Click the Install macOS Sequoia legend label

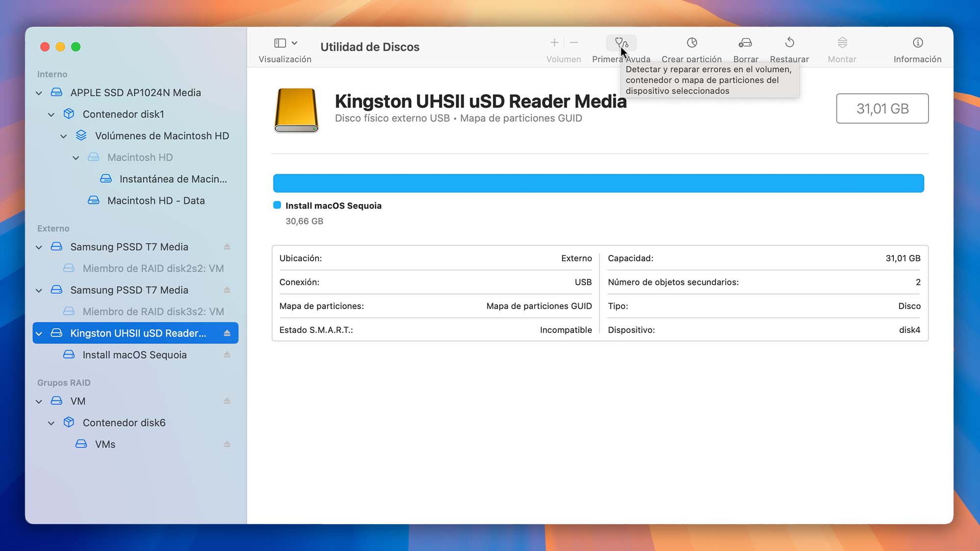point(333,206)
